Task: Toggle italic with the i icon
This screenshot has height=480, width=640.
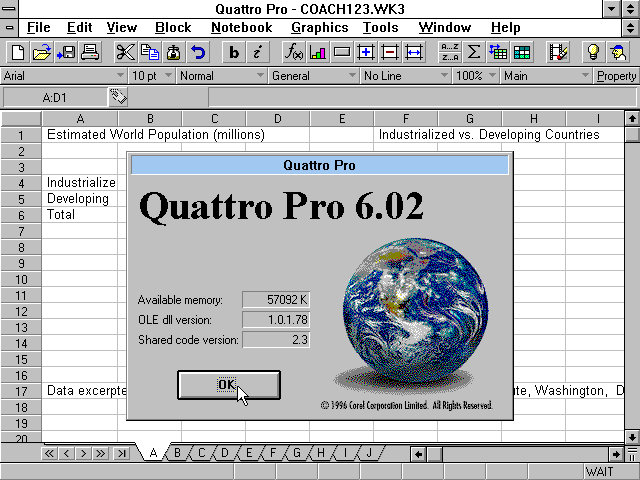Action: pos(258,53)
